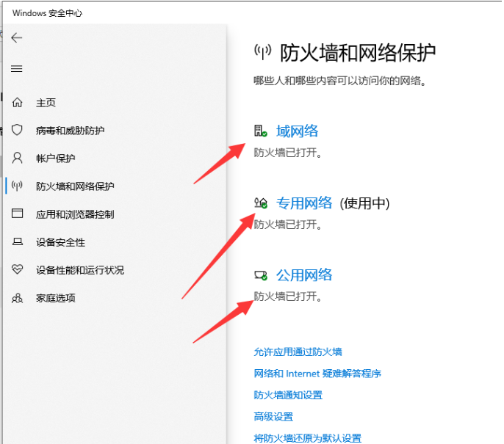Open 域网络 firewall settings
The width and height of the screenshot is (504, 444).
pos(297,131)
